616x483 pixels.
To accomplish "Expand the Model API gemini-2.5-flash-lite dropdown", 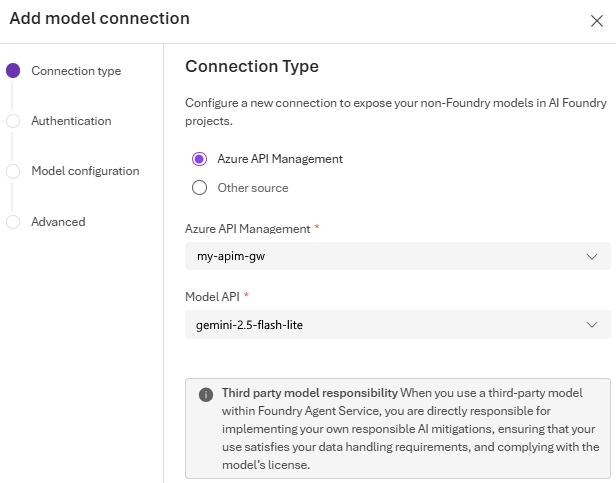I will coord(398,325).
